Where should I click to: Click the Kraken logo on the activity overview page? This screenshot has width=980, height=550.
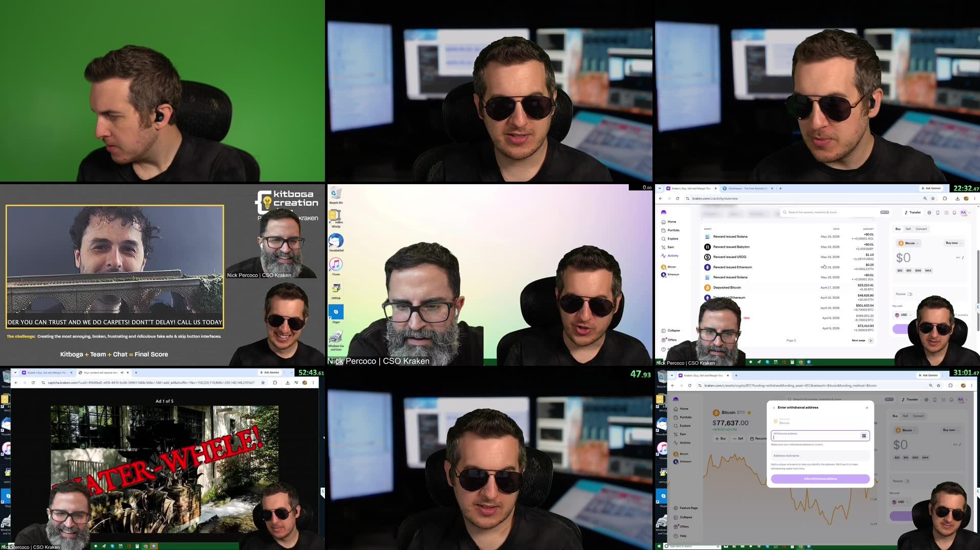tap(664, 212)
